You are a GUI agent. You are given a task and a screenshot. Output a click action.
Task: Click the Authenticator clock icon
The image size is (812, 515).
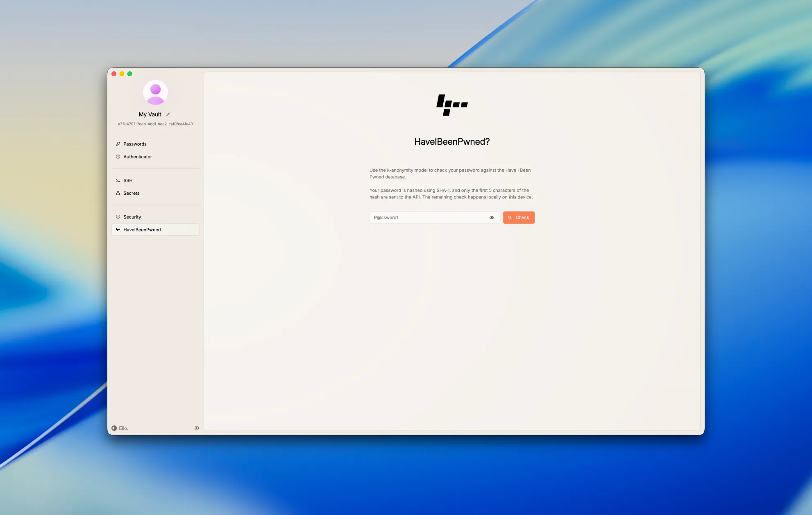click(x=118, y=157)
